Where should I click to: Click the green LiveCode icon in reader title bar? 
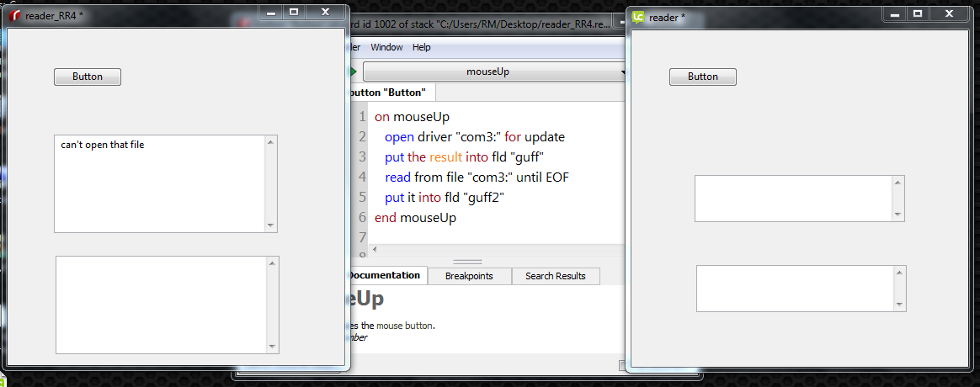[639, 16]
